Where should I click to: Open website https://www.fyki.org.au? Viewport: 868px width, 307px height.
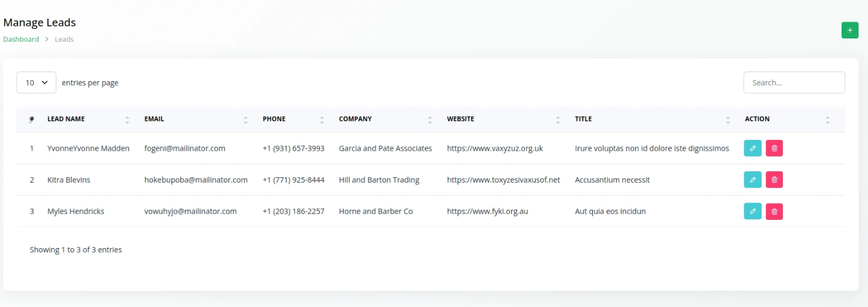tap(487, 211)
